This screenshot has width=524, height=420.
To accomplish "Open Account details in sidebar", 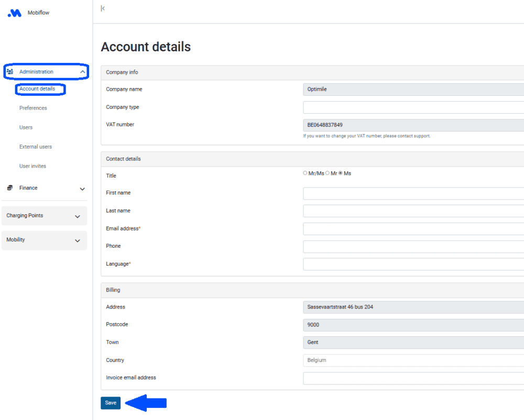I will [x=37, y=89].
